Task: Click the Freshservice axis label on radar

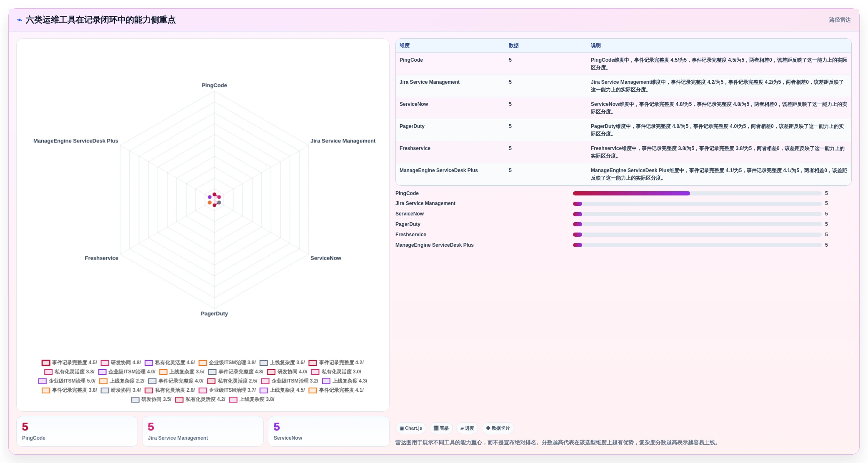Action: pos(101,258)
